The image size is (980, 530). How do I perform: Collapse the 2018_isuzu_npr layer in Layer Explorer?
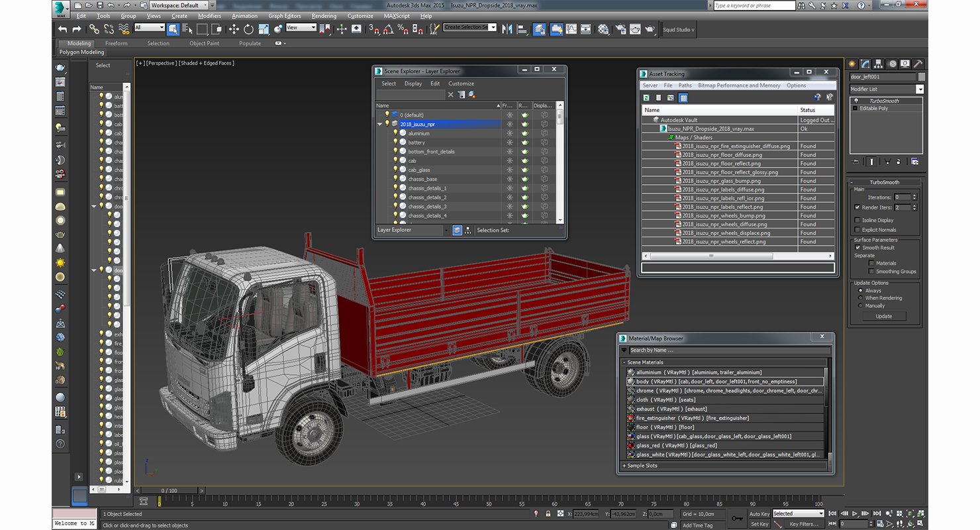(379, 124)
